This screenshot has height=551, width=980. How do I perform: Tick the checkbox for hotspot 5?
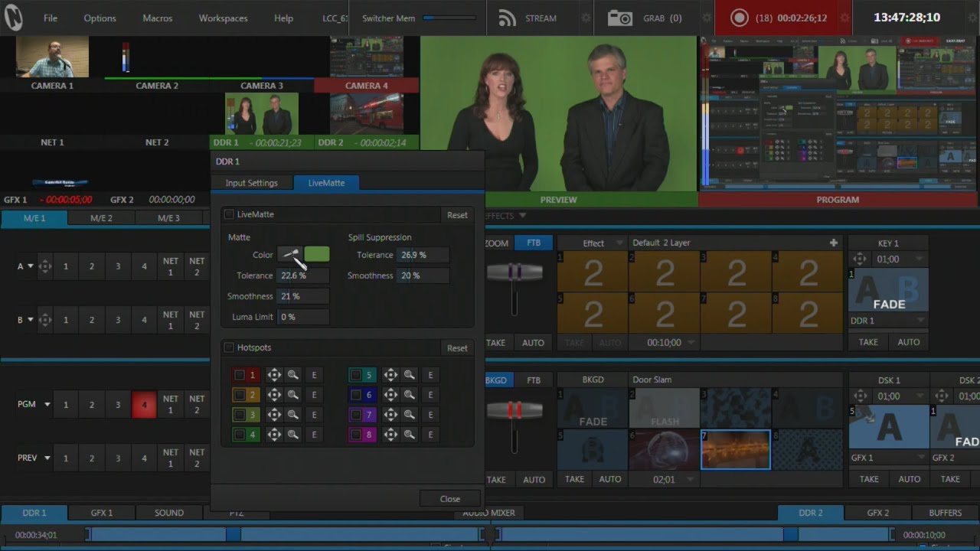coord(356,375)
